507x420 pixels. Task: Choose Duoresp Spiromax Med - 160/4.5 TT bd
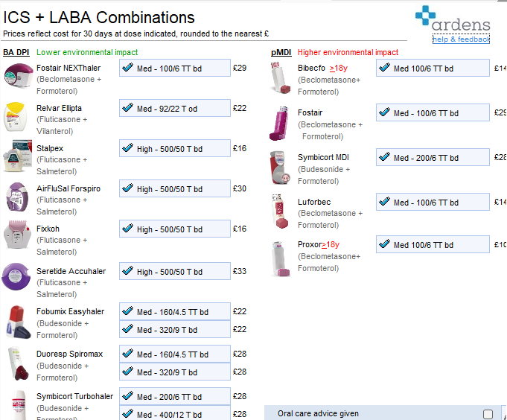(174, 354)
